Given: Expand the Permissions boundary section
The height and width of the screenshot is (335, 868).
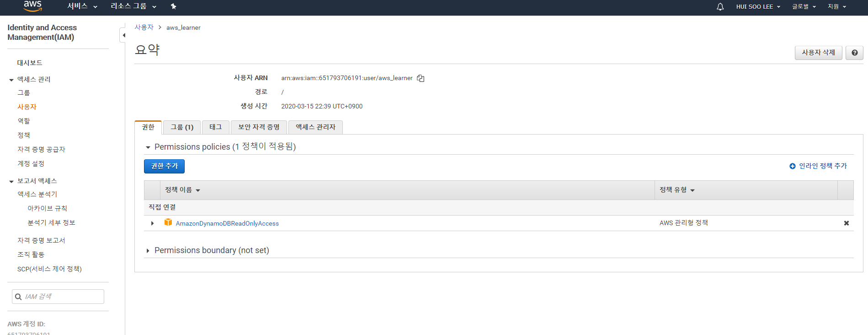Looking at the screenshot, I should (x=148, y=251).
